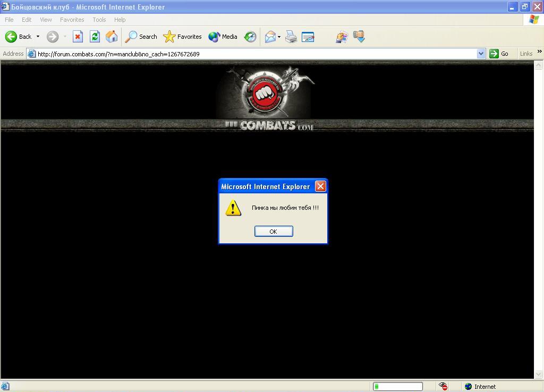The height and width of the screenshot is (392, 544).
Task: Click the Edit page icon
Action: click(x=308, y=37)
